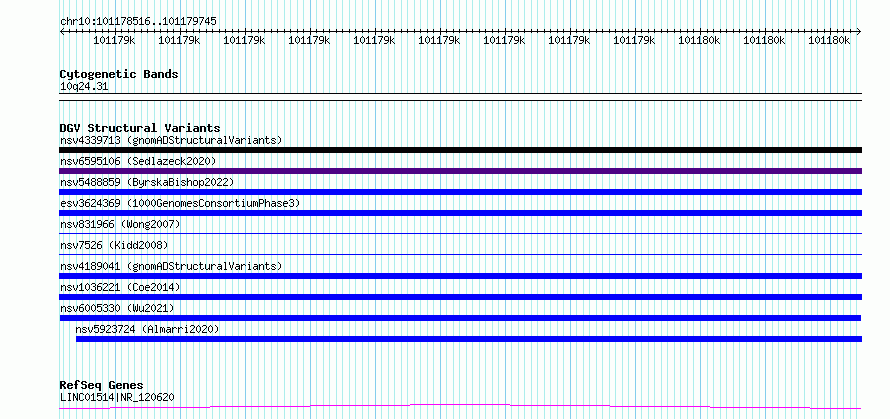The width and height of the screenshot is (890, 419).
Task: Click the blue bar under nsv5923724
Action: pos(469,339)
